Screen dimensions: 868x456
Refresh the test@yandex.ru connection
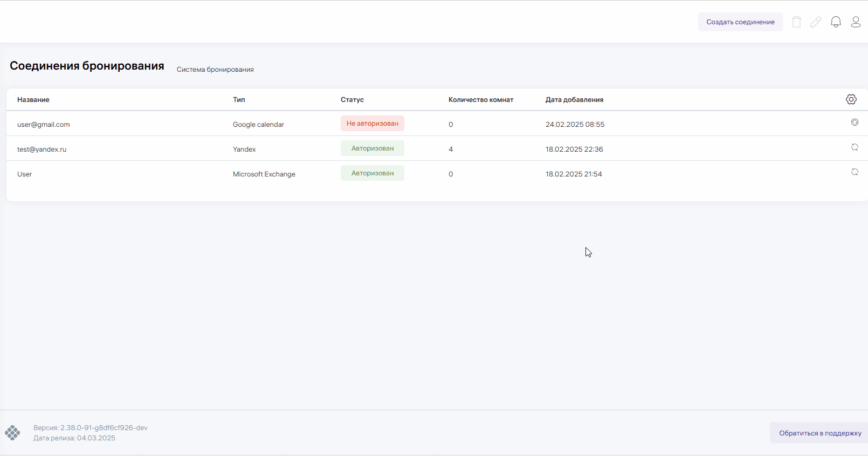tap(855, 147)
